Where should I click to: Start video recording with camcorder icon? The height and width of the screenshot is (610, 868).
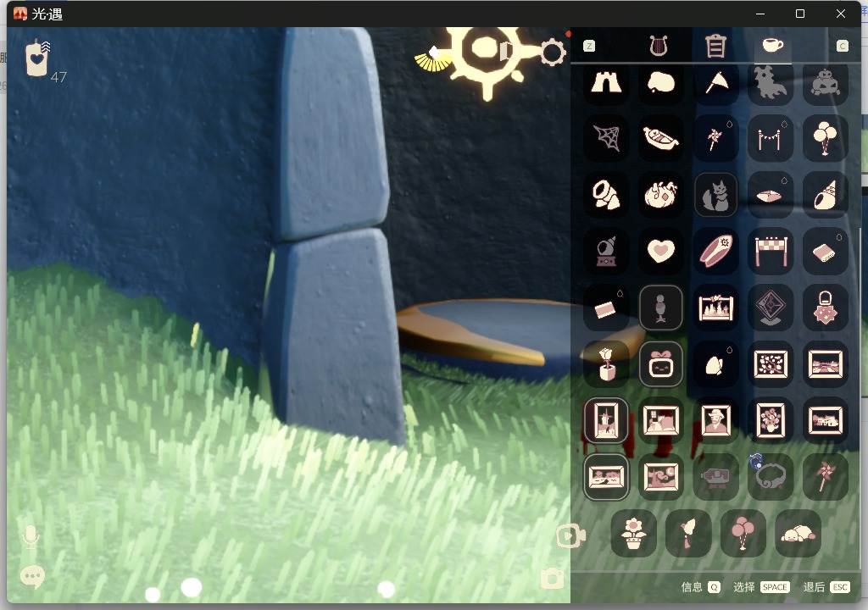(570, 535)
